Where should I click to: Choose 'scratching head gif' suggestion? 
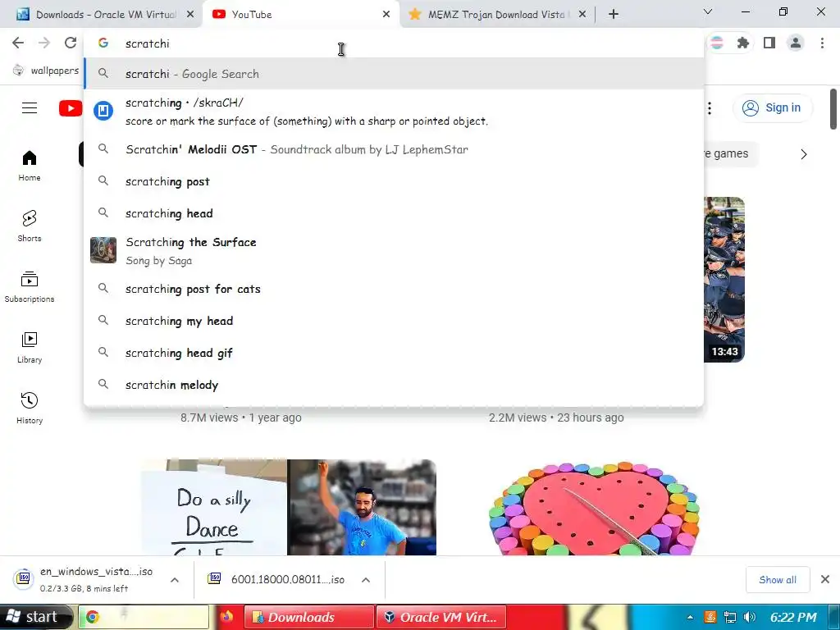point(394,353)
